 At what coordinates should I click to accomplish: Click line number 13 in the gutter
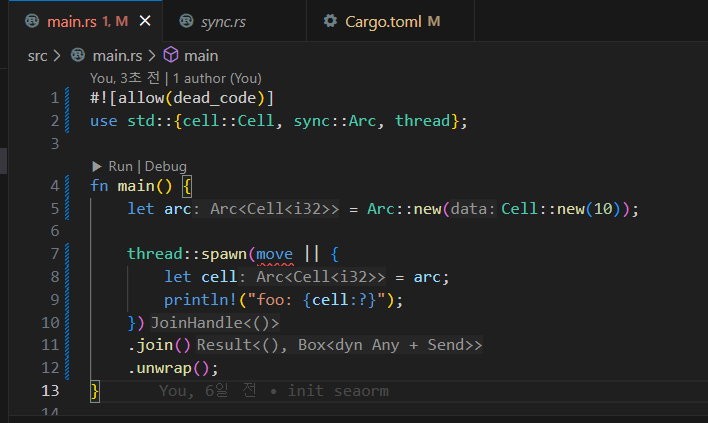pos(50,391)
